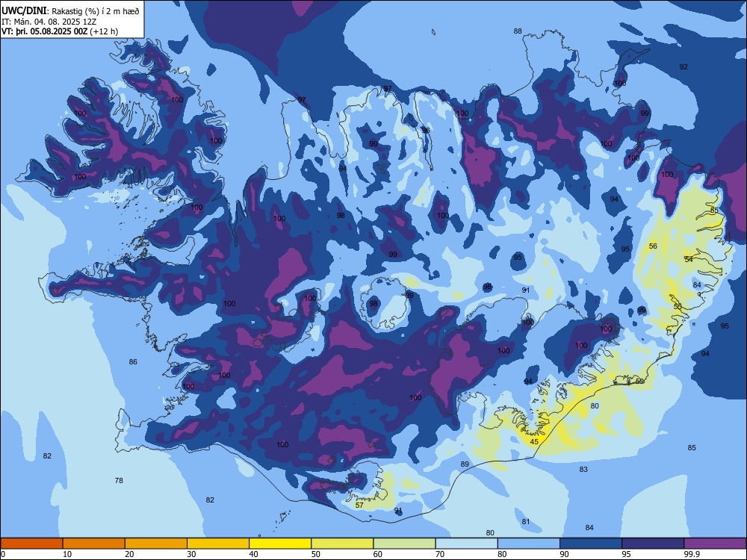Click the amber 20–30 legend swatch
Screen dimensions: 747x560
tap(156, 544)
